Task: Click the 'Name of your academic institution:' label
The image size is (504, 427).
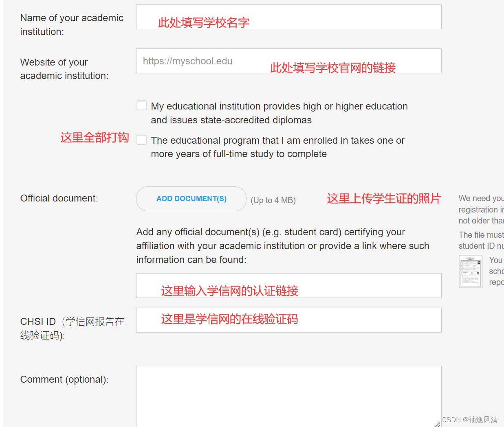Action: pyautogui.click(x=72, y=25)
